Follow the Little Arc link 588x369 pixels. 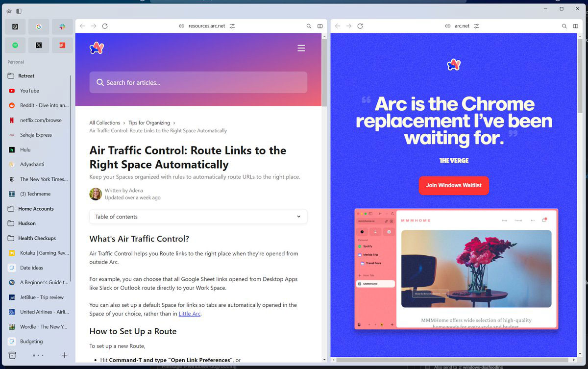[189, 314]
